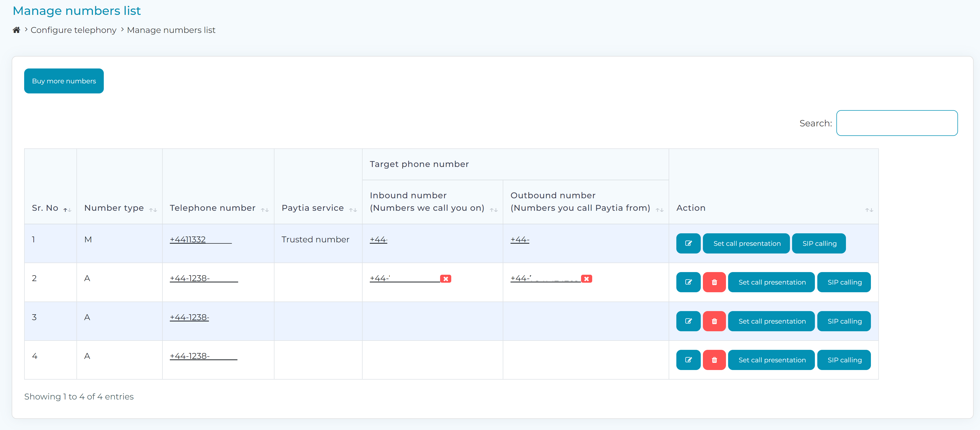Click Set call presentation for row 1
Viewport: 980px width, 430px height.
point(746,244)
